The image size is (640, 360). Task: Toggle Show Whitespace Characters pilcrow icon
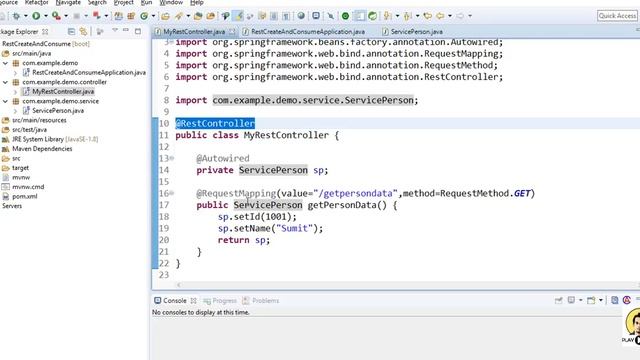pyautogui.click(x=286, y=16)
